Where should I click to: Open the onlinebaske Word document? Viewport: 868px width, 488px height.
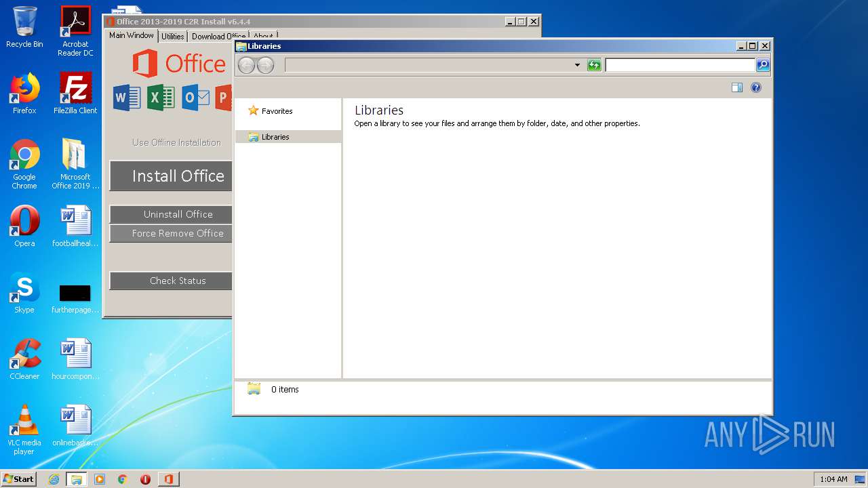click(x=75, y=426)
